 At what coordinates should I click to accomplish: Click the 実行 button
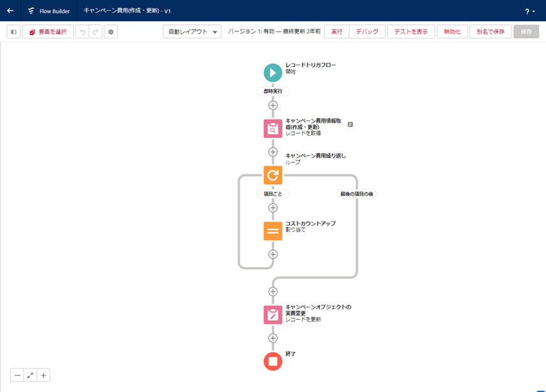[337, 32]
